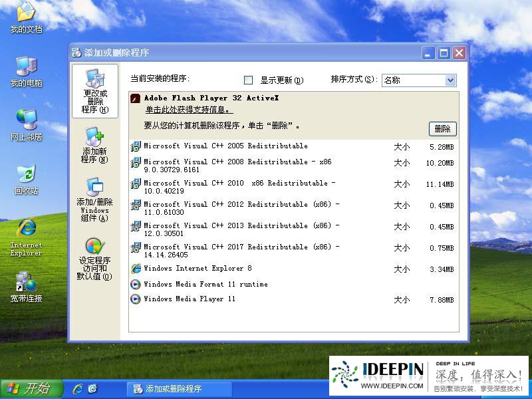
Task: Click the Visual C++ 2008 Redistributable icon
Action: (136, 162)
